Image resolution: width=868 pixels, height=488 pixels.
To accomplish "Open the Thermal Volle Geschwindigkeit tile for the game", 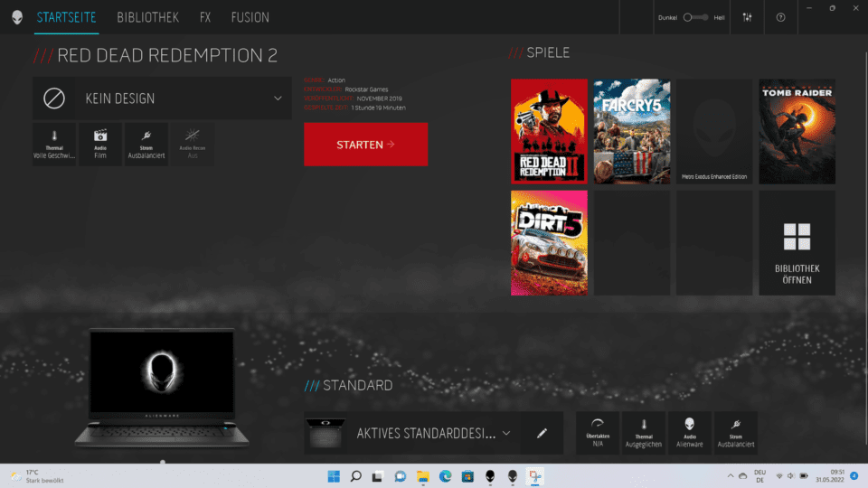I will [54, 145].
